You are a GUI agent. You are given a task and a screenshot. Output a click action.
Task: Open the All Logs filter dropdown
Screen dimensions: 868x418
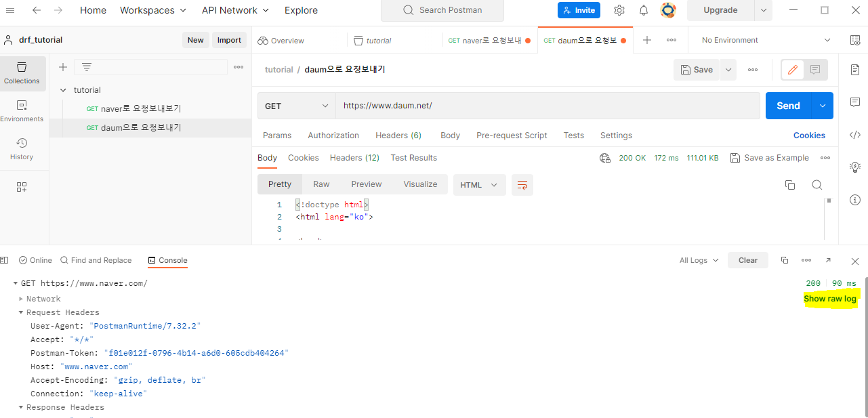(x=699, y=260)
